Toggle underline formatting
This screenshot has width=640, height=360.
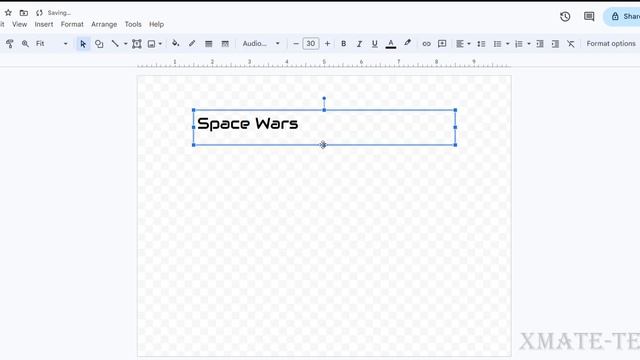[x=375, y=44]
